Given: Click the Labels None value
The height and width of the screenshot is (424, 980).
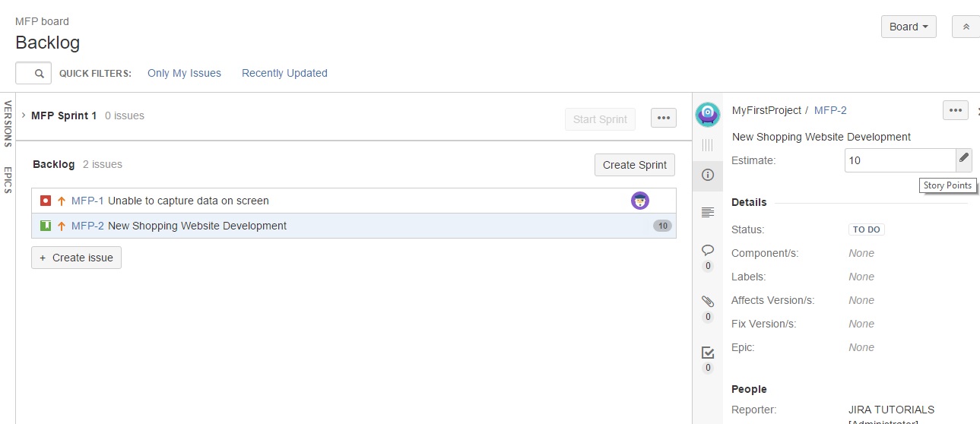Looking at the screenshot, I should tap(861, 277).
